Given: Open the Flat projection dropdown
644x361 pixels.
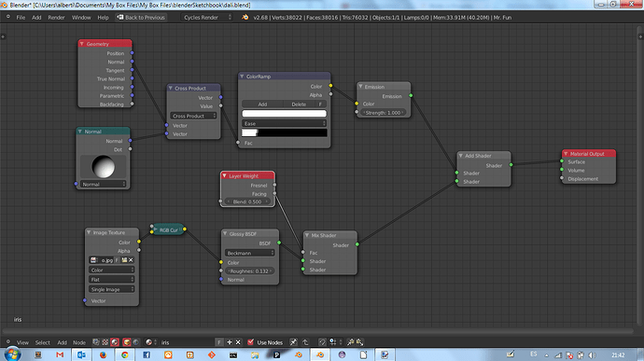Looking at the screenshot, I should 112,279.
